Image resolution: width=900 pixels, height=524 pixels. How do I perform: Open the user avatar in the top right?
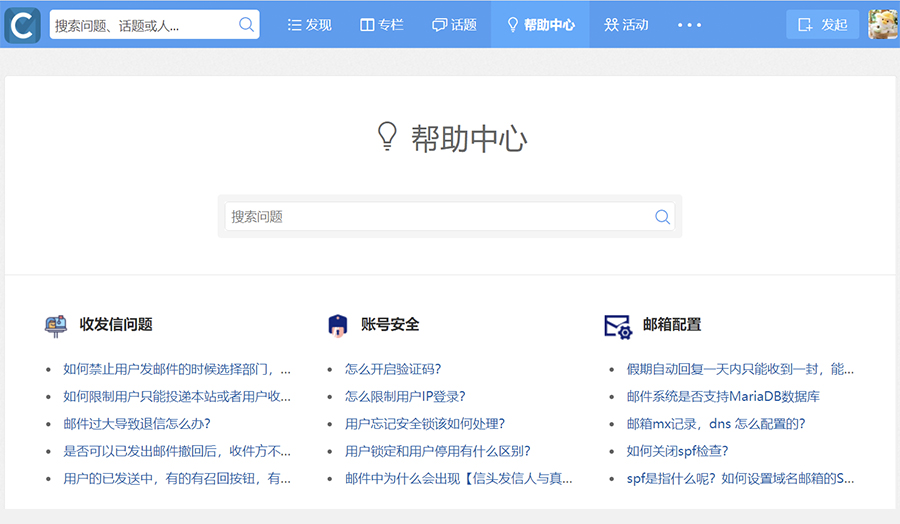tap(882, 25)
